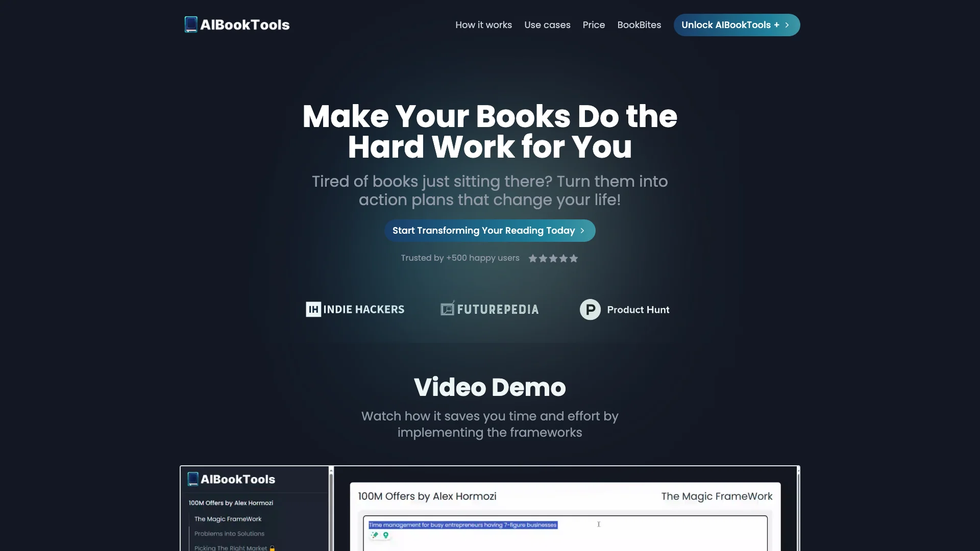Expand The Magic FrameWork sidebar item
The image size is (980, 551).
click(228, 519)
